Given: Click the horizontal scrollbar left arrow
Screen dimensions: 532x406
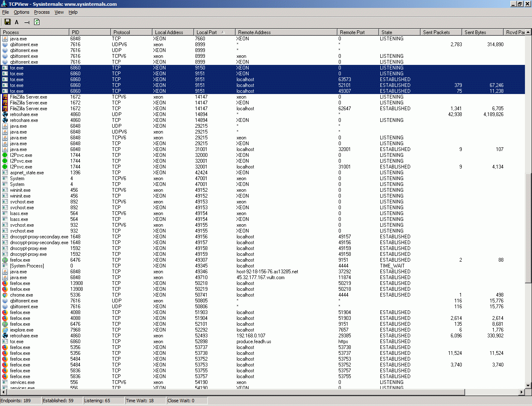Looking at the screenshot, I should [x=4, y=392].
